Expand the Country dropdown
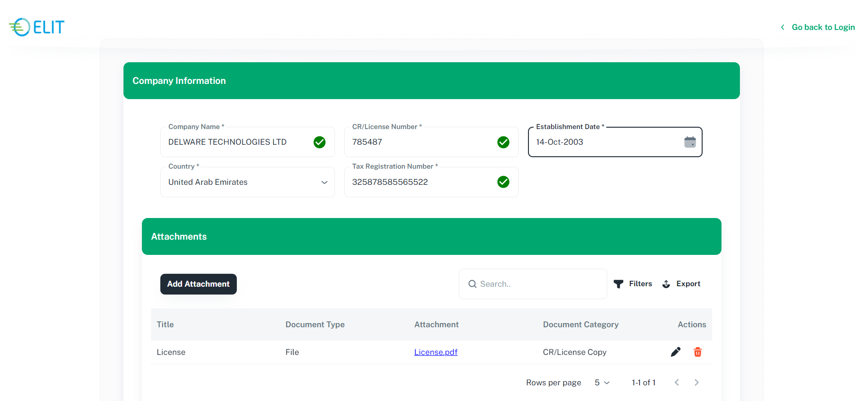The width and height of the screenshot is (868, 401). (324, 182)
